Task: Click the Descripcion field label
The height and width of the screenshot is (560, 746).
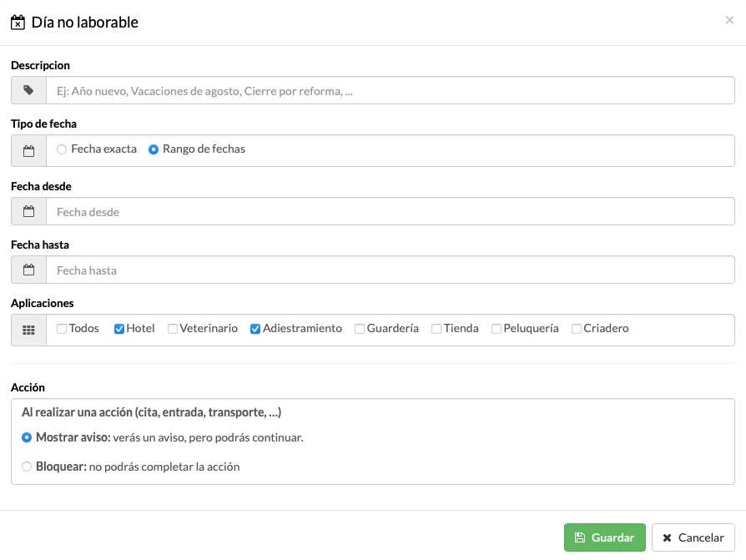Action: click(40, 65)
